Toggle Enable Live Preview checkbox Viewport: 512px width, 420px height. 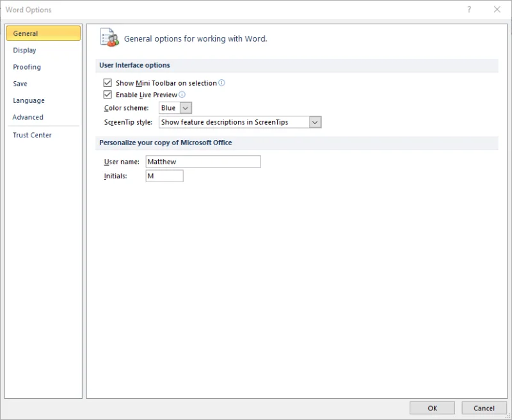point(108,95)
